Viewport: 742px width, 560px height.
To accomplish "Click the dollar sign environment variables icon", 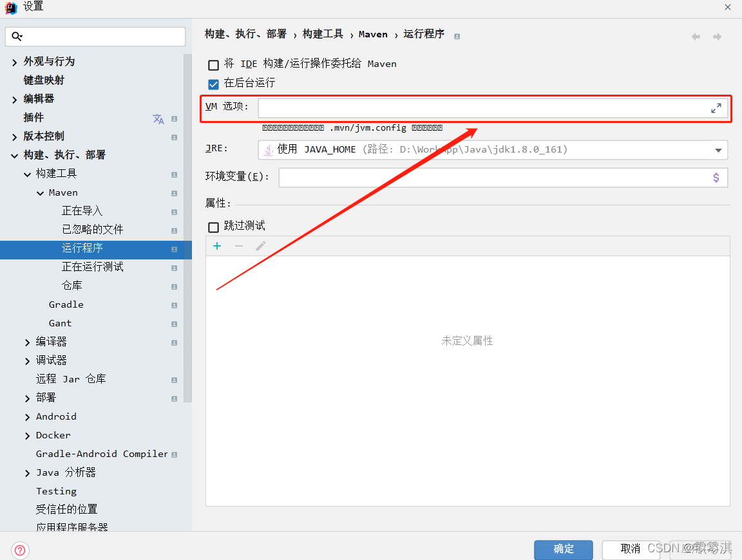I will pyautogui.click(x=716, y=178).
